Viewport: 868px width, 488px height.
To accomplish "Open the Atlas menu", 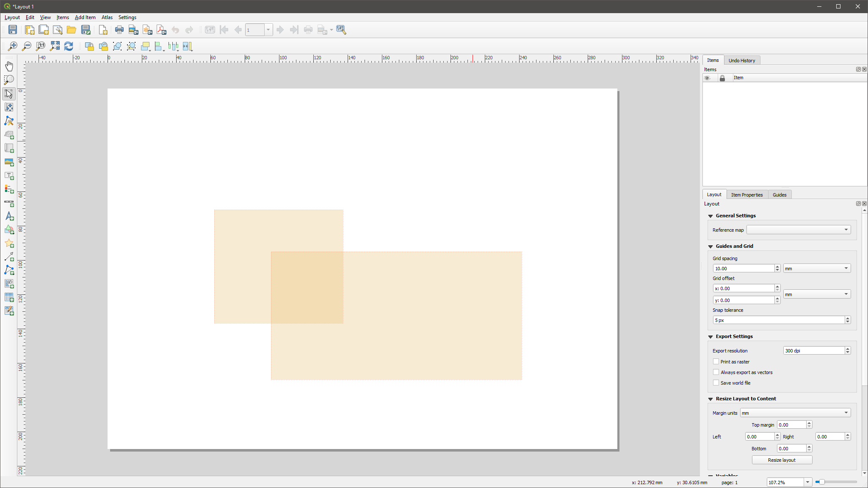I will click(x=107, y=17).
